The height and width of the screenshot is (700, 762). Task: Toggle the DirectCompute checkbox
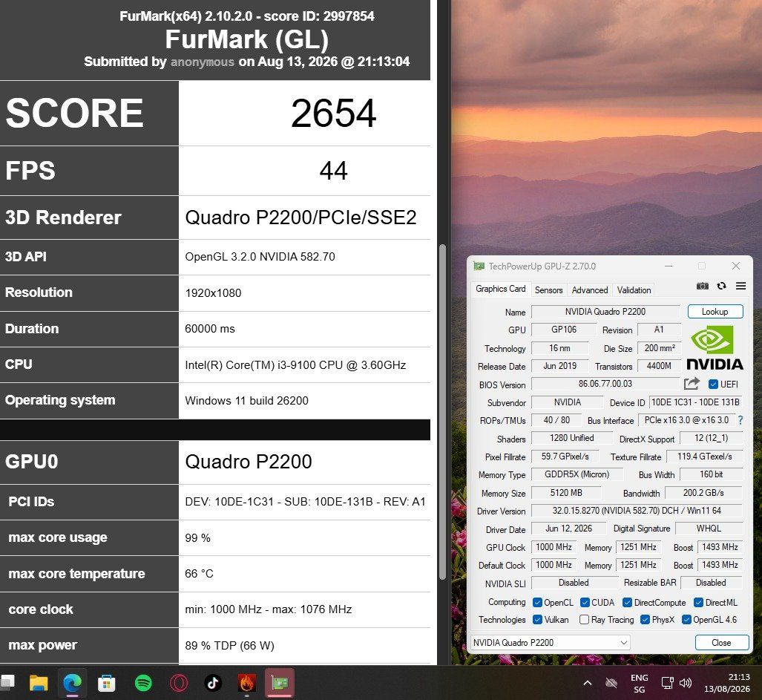(627, 602)
